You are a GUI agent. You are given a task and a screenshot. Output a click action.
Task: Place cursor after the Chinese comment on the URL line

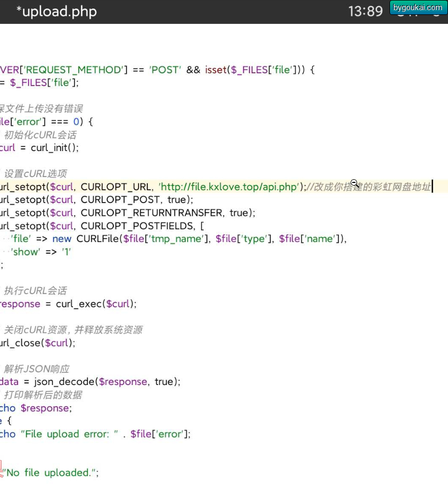tap(432, 187)
